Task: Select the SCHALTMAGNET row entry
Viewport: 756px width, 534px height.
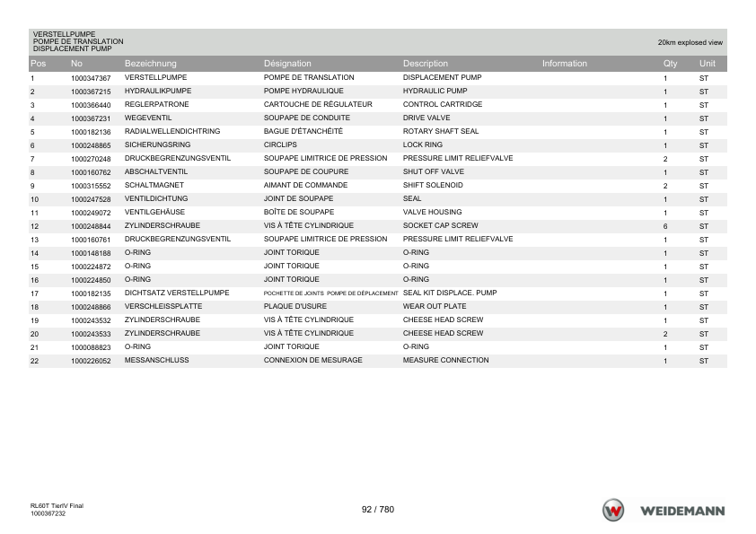Action: click(x=378, y=186)
